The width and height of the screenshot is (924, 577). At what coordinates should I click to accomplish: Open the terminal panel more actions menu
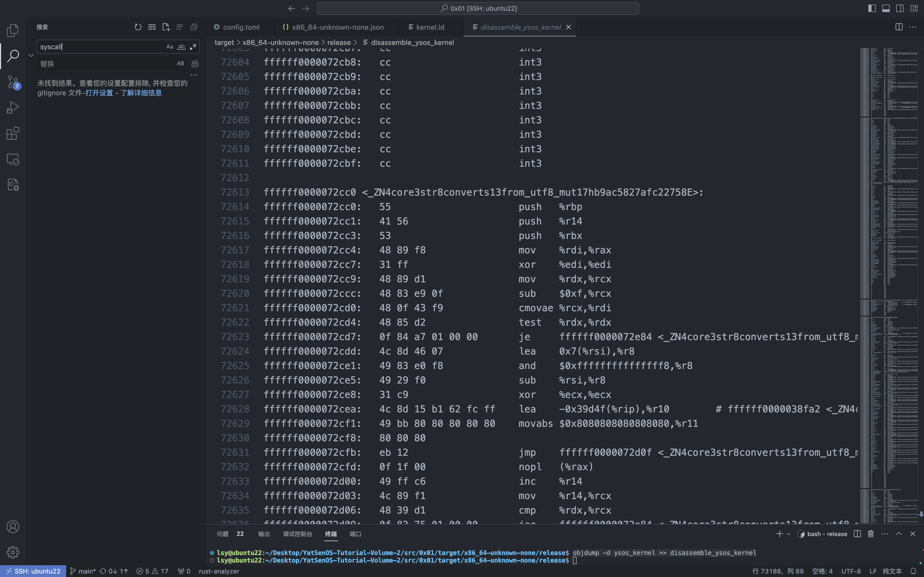pyautogui.click(x=885, y=534)
